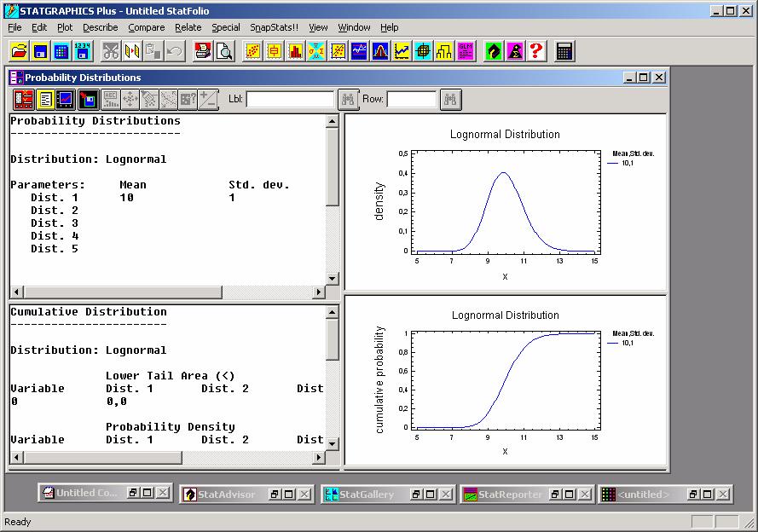Launch StatAdvisor from the green toolbar icon

(x=494, y=51)
